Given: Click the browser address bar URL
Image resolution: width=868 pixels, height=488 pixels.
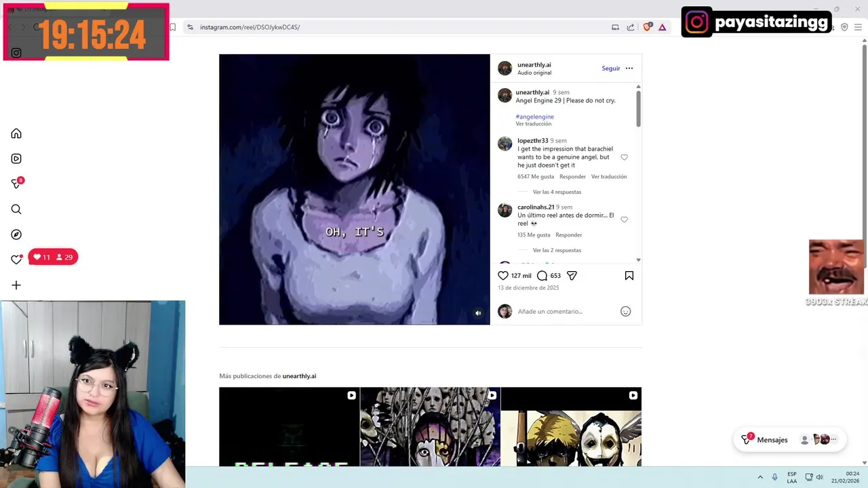Looking at the screenshot, I should tap(250, 27).
